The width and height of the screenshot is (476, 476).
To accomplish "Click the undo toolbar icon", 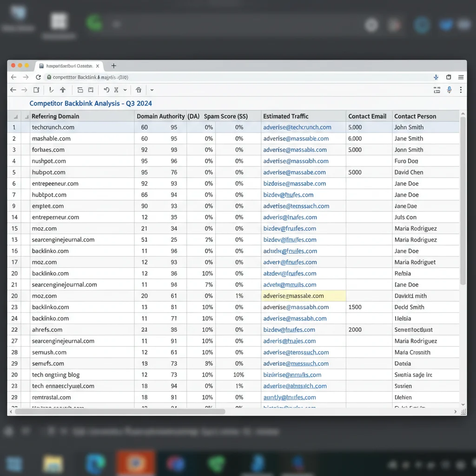I will 106,90.
